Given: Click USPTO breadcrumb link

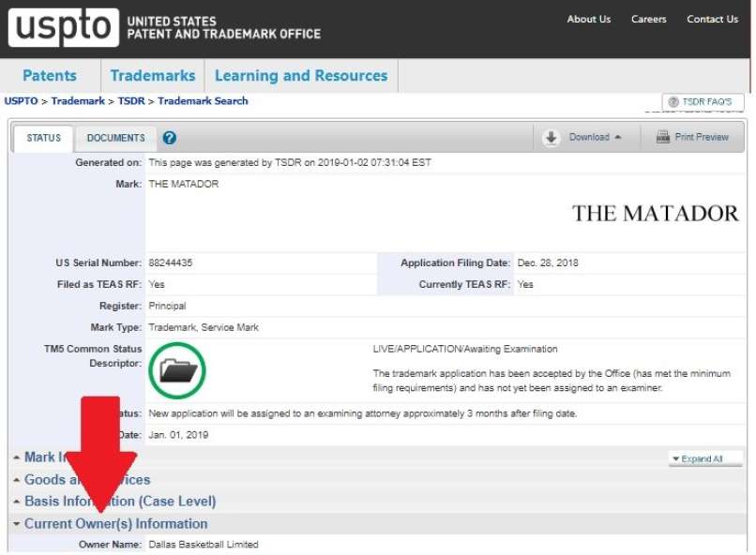Looking at the screenshot, I should click(22, 101).
